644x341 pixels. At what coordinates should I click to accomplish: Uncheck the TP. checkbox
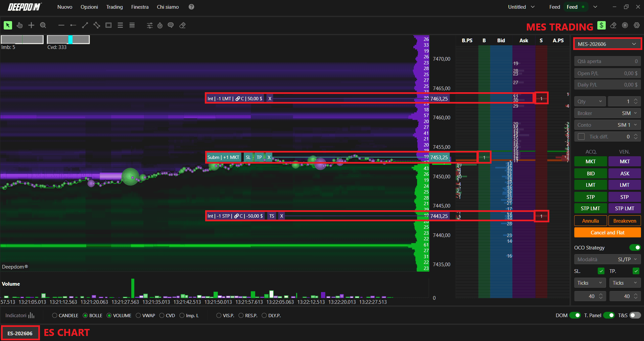[636, 271]
